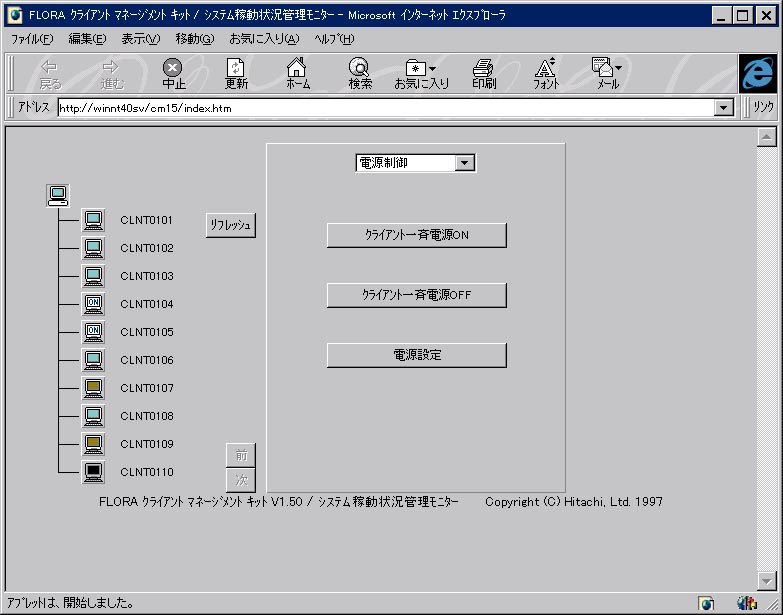The image size is (783, 615).
Task: Click the 電源設定 button
Action: tap(416, 355)
